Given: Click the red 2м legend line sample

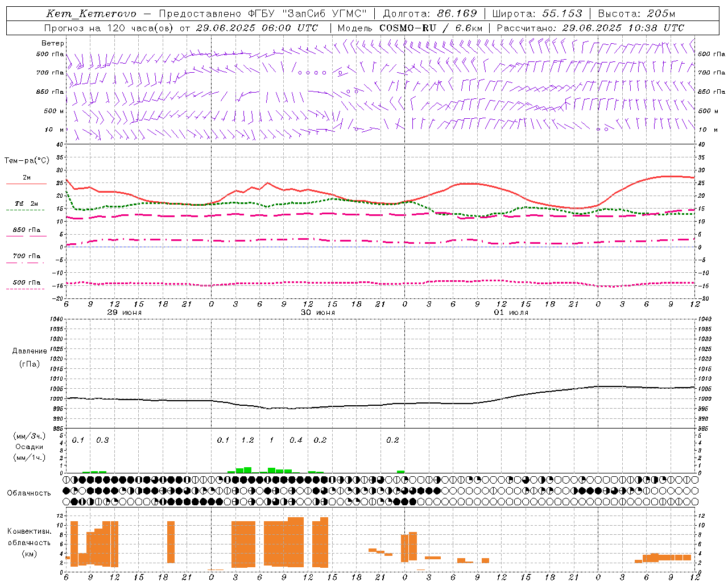Looking at the screenshot, I should coord(26,184).
